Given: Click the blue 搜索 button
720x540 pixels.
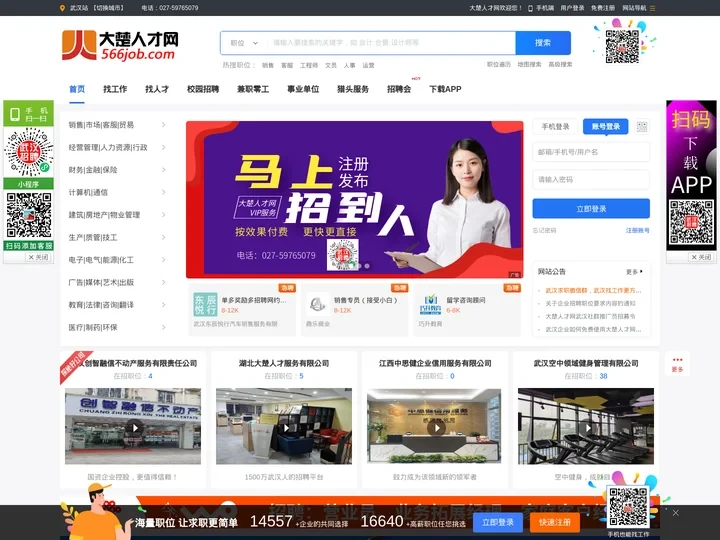Looking at the screenshot, I should click(x=543, y=43).
